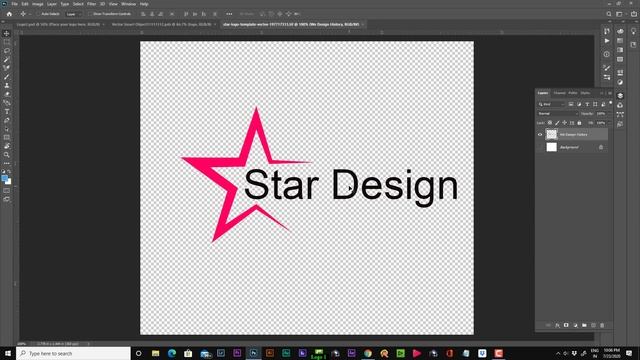Open the Actions panel play icon
The width and height of the screenshot is (640, 360).
pyautogui.click(x=607, y=41)
